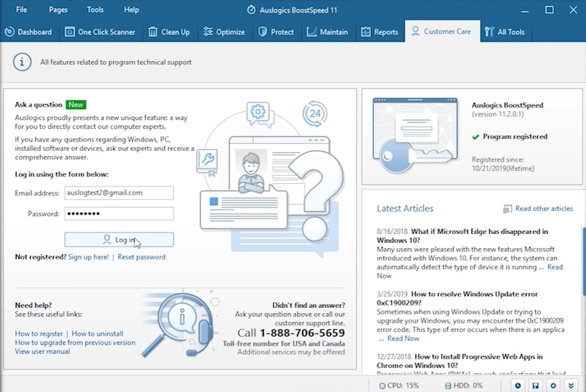Click the One Click Scanner icon
The width and height of the screenshot is (586, 392).
(x=70, y=32)
